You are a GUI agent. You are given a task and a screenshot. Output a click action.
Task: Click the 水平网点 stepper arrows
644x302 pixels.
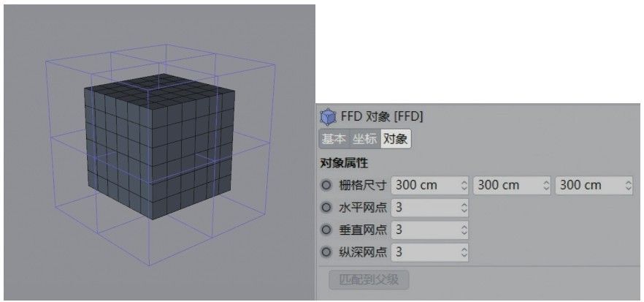tap(464, 208)
